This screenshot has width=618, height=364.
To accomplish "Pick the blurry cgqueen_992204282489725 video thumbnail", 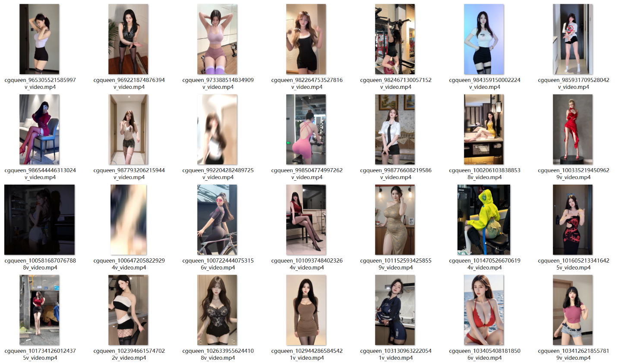I will (x=217, y=129).
